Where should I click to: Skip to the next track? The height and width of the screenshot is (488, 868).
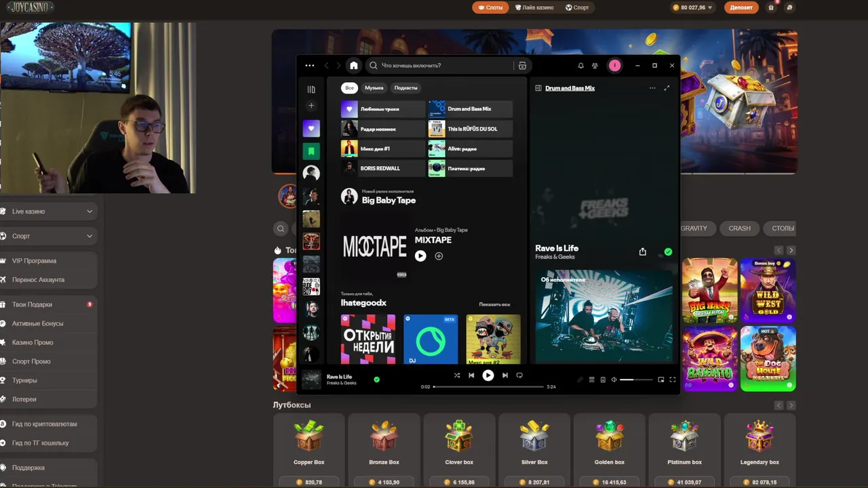point(505,375)
